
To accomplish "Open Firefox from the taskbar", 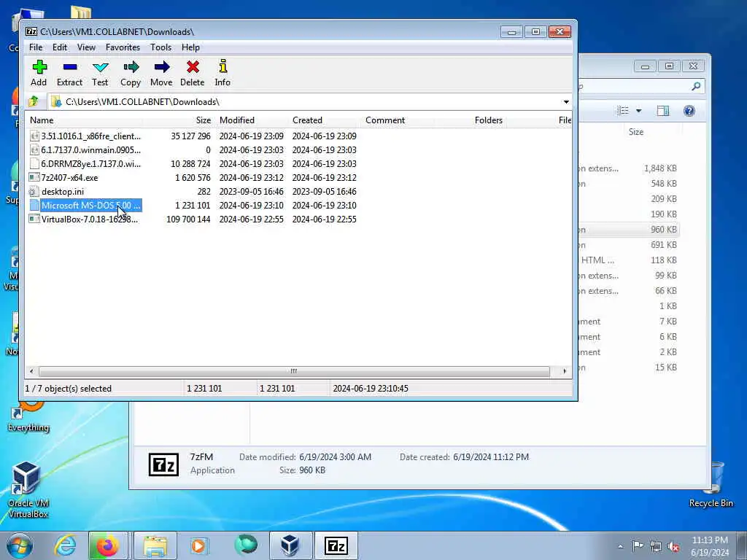I will tap(107, 545).
